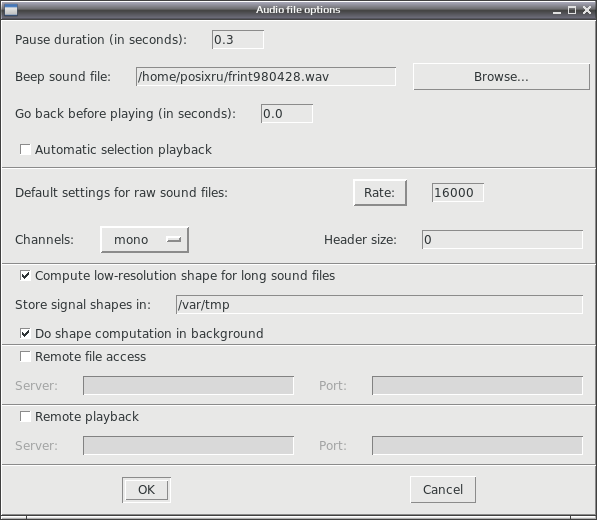Click the Pause duration input field
The width and height of the screenshot is (597, 520).
click(x=238, y=40)
